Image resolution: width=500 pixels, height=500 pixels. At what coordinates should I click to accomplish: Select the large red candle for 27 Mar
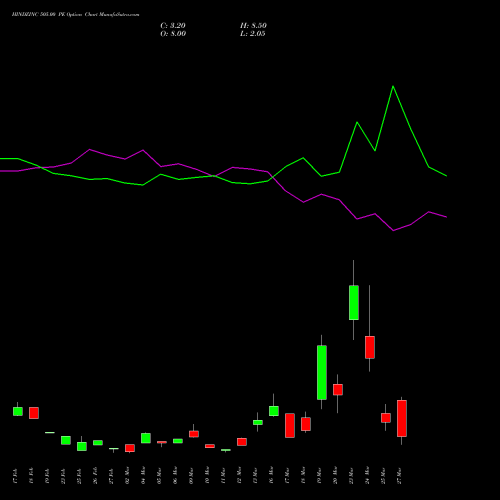(402, 418)
